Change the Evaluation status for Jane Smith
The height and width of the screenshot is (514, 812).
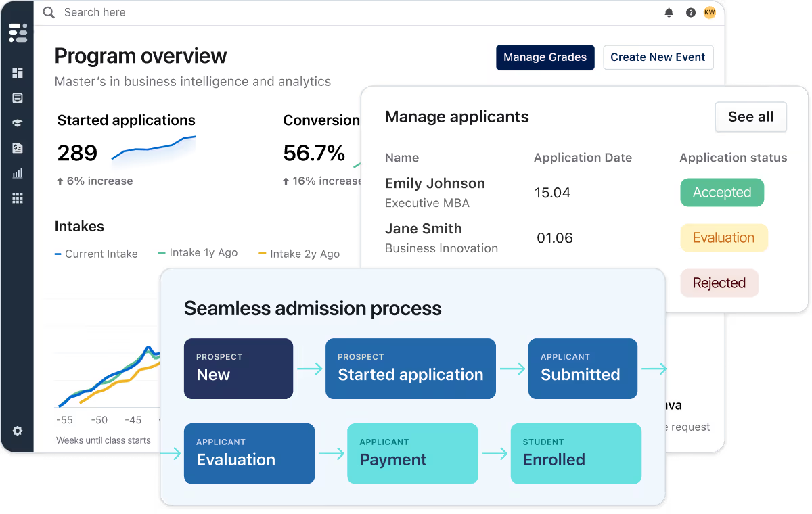coord(724,237)
